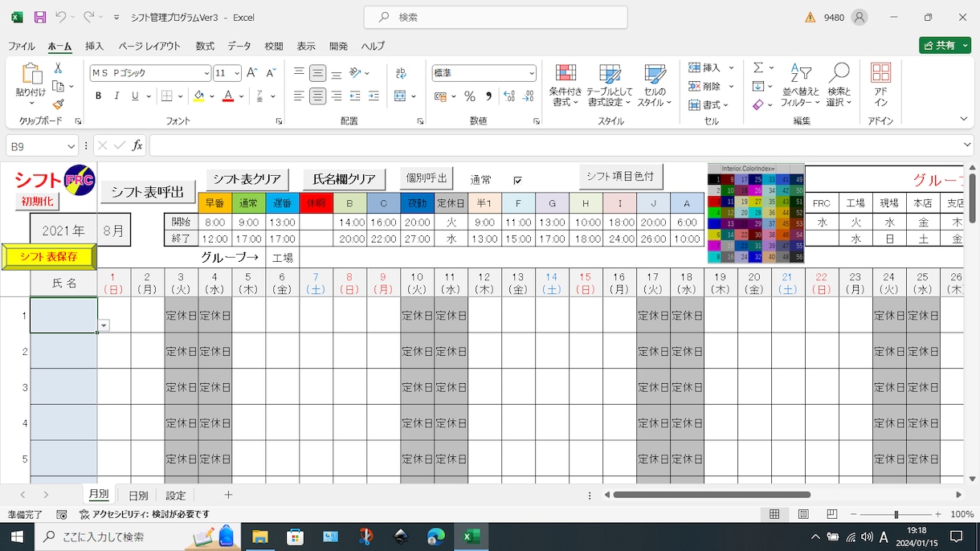Click the 検索 search box in title bar
Image resolution: width=980 pixels, height=551 pixels.
[496, 17]
